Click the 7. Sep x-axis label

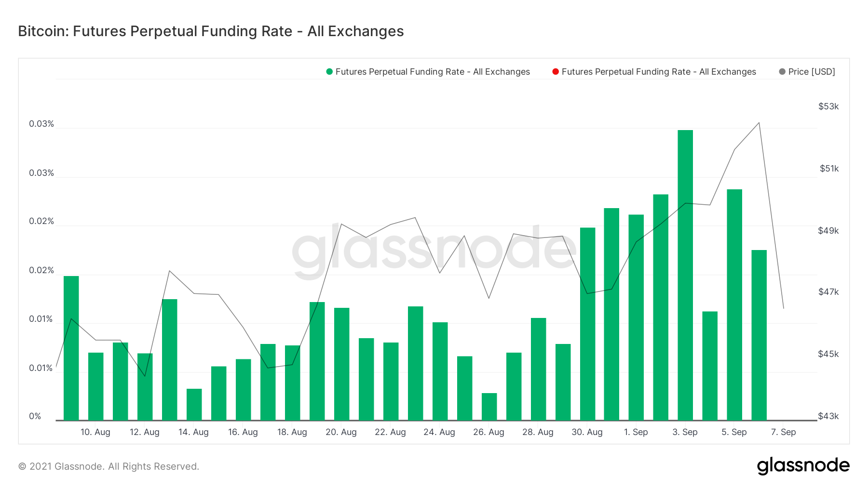pyautogui.click(x=783, y=432)
